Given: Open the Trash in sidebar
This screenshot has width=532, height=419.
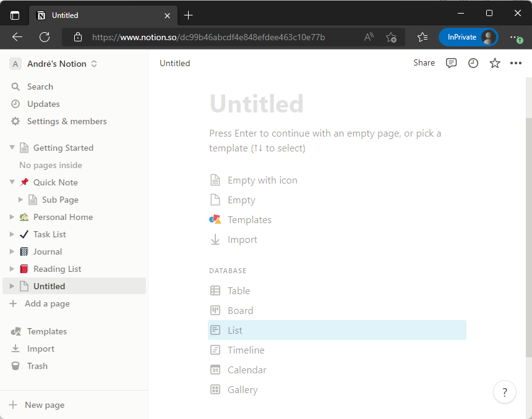Looking at the screenshot, I should click(37, 366).
